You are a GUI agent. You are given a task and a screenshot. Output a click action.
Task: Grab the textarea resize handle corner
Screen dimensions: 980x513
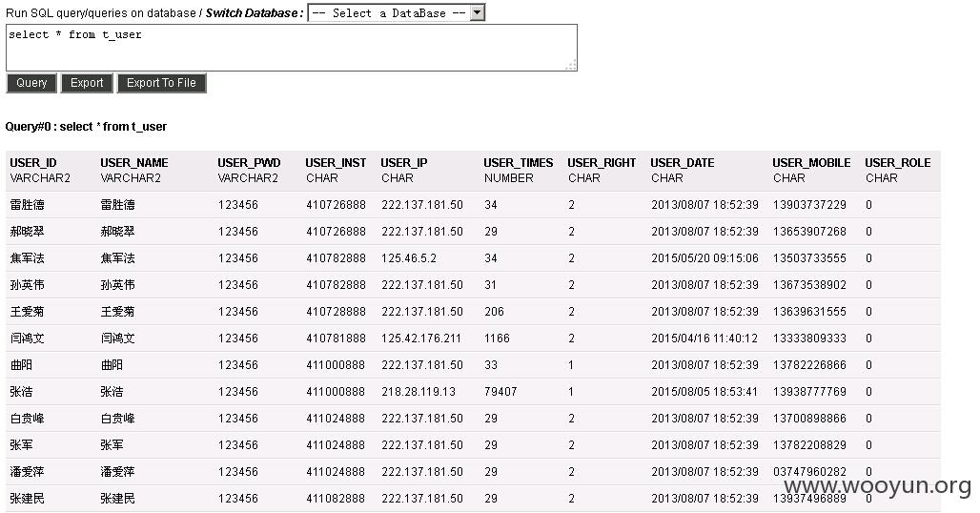[571, 65]
